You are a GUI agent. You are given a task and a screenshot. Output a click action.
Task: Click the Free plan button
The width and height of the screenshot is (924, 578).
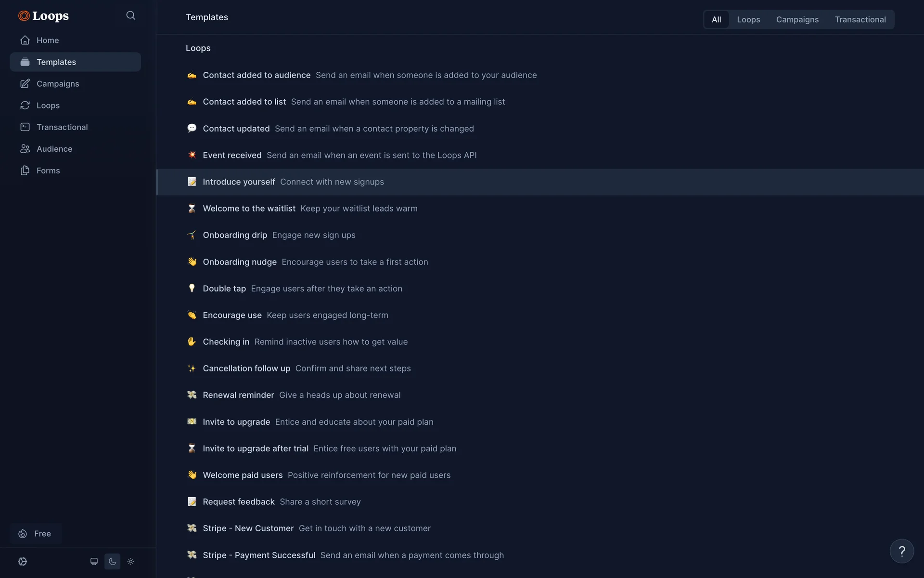[x=36, y=534]
